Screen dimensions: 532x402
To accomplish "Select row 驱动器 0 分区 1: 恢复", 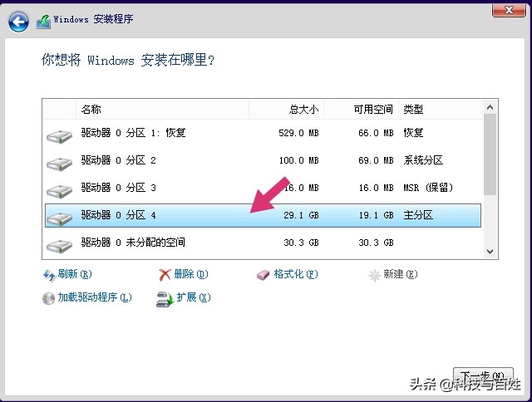I will (263, 133).
